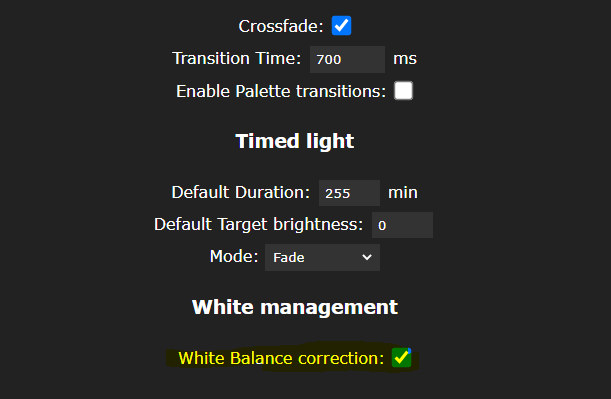Disable the Crossfade checkbox
Screen dimensions: 611x399
click(341, 26)
